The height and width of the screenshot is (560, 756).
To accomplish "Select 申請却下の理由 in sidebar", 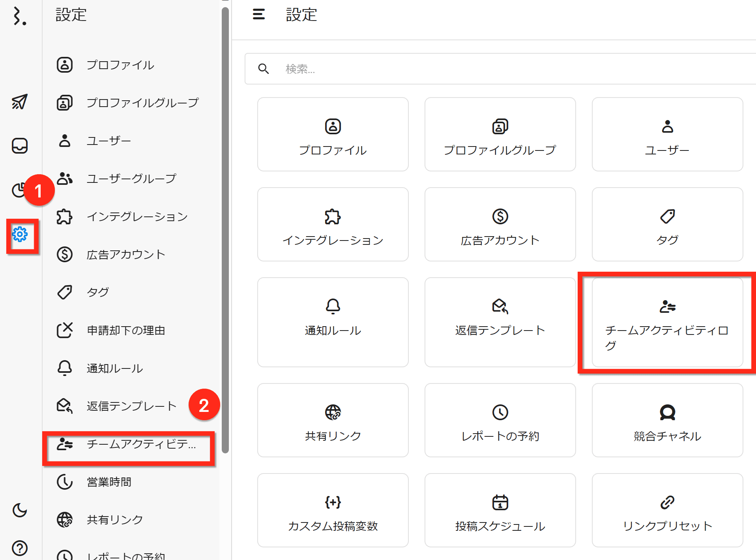I will point(125,330).
